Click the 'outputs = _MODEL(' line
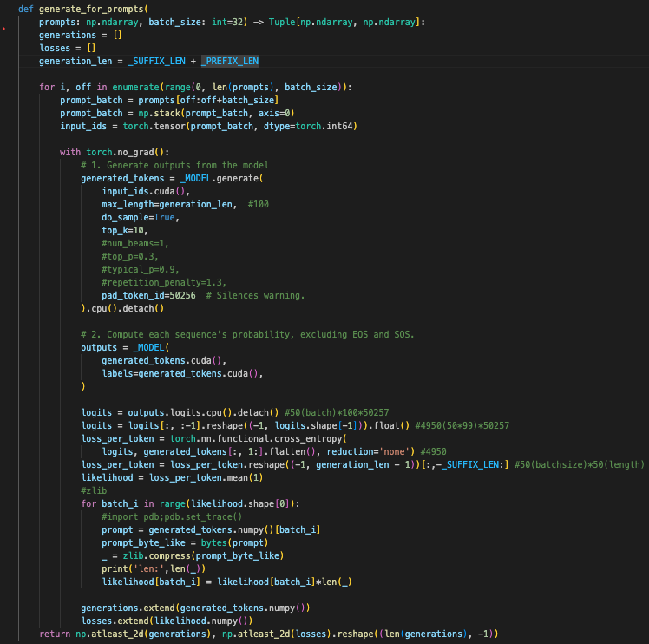Viewport: 649px width, 644px height. coord(125,347)
